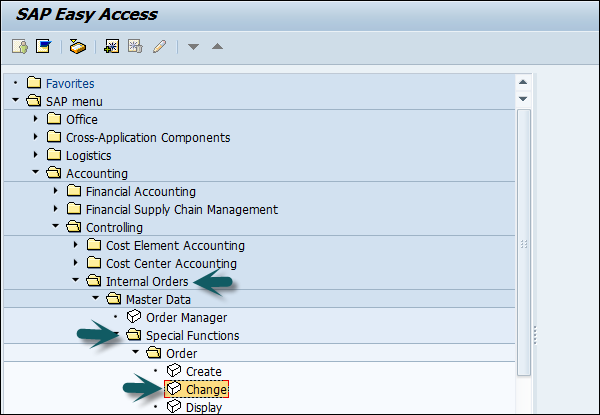Image resolution: width=600 pixels, height=415 pixels.
Task: Select the Change order transaction
Action: coord(206,389)
